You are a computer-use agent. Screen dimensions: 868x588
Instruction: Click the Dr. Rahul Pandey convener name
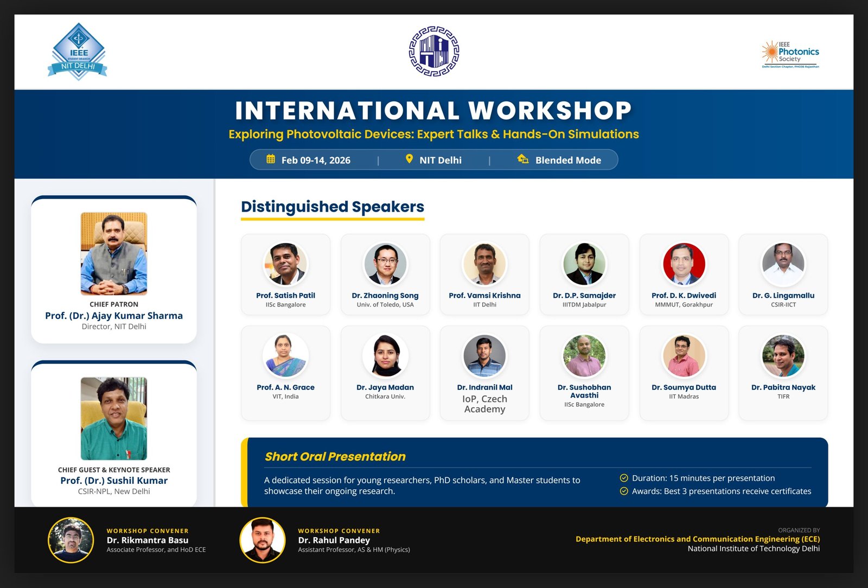[334, 540]
